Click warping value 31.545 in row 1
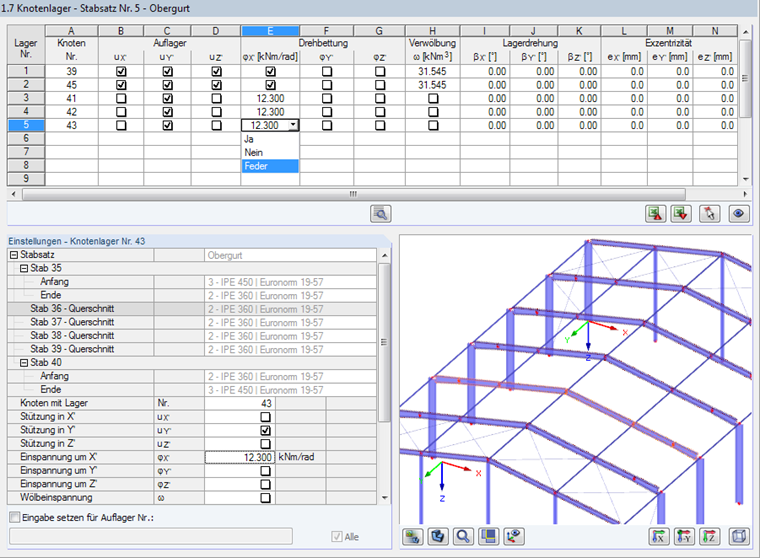 [x=432, y=71]
